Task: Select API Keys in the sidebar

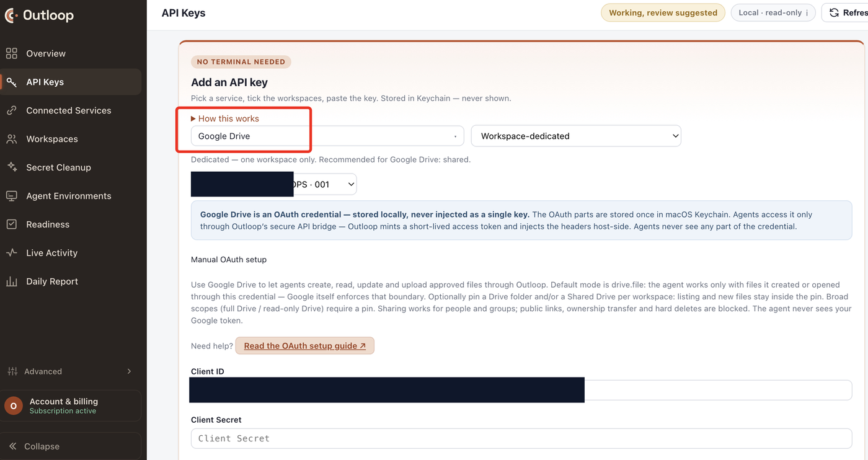Action: (71, 82)
